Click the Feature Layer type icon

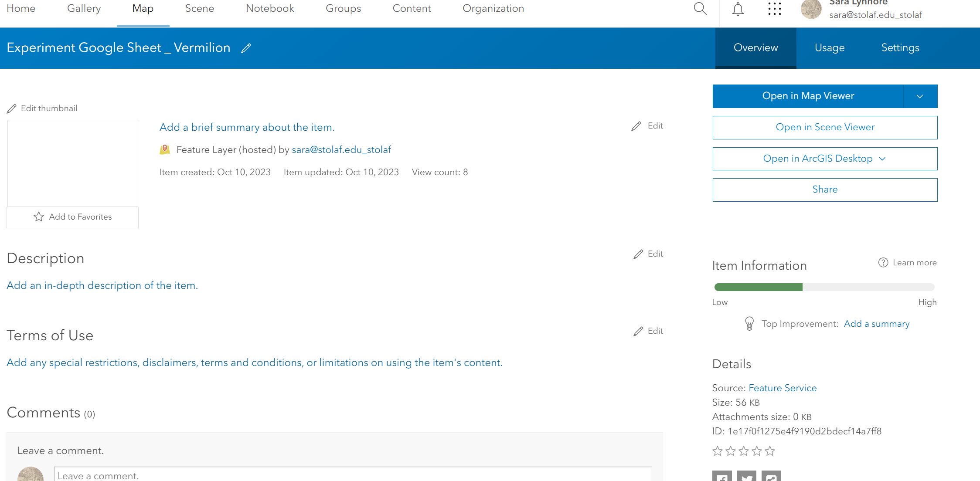165,150
